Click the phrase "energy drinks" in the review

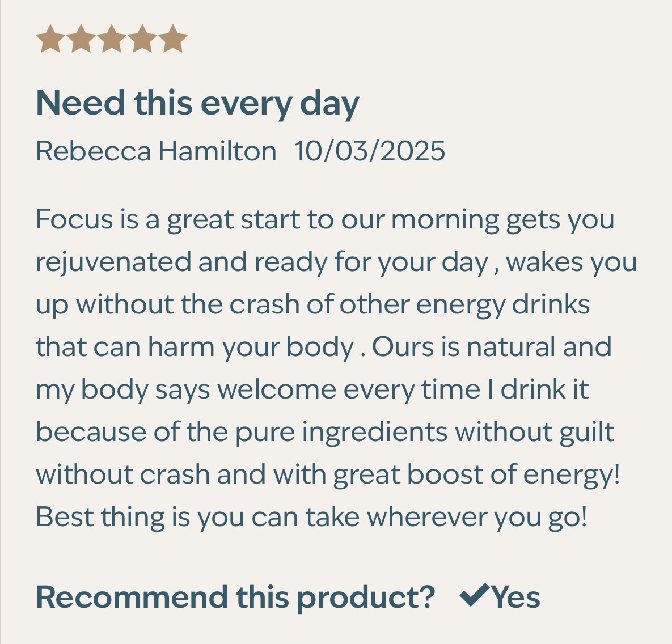coord(502,304)
